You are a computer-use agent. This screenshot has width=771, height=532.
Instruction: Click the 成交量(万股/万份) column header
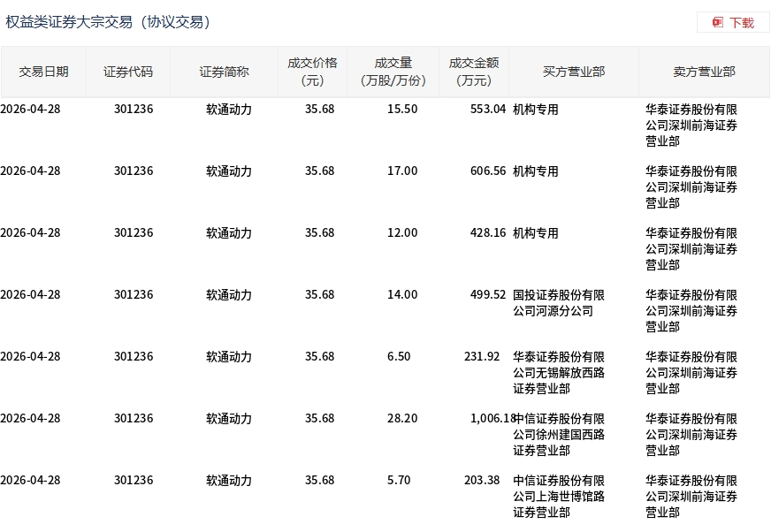pyautogui.click(x=393, y=72)
